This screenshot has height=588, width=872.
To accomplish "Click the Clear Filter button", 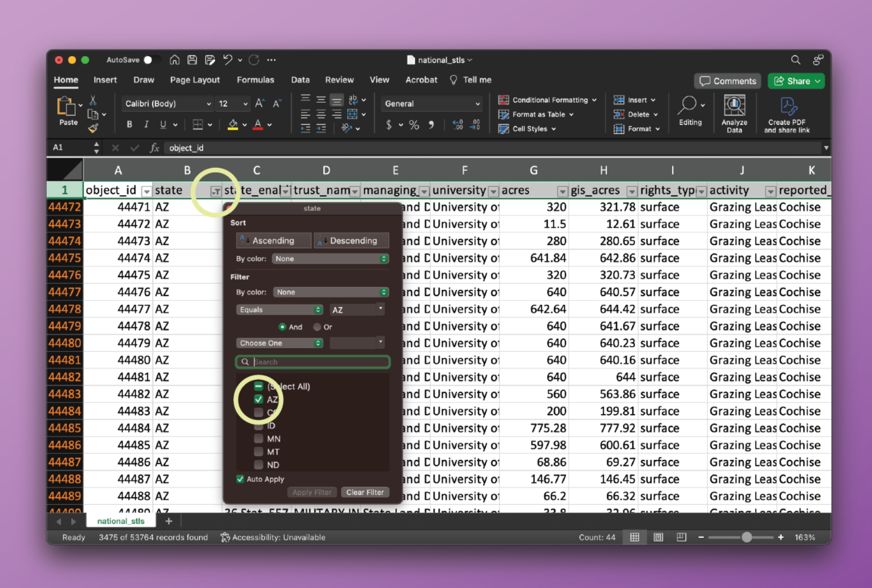I will (365, 492).
